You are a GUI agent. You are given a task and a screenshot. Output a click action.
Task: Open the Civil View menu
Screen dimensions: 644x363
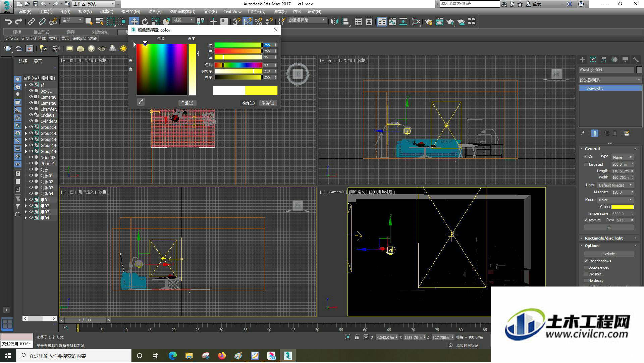click(232, 12)
